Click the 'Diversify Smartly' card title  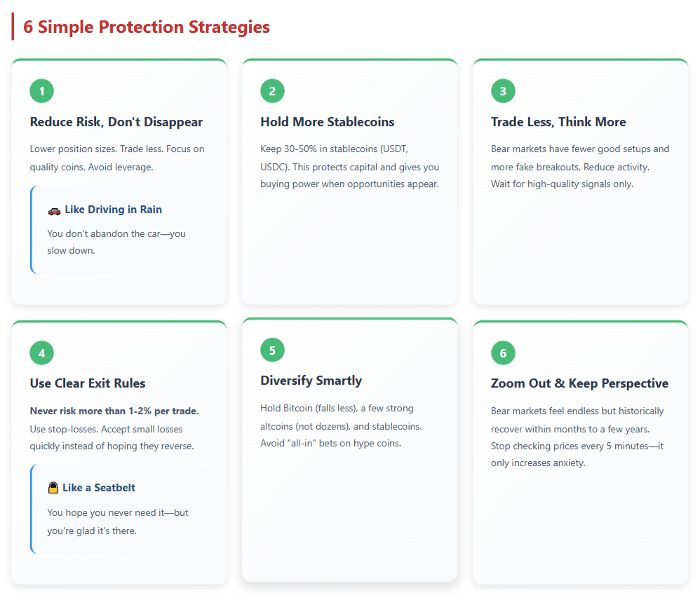(311, 381)
